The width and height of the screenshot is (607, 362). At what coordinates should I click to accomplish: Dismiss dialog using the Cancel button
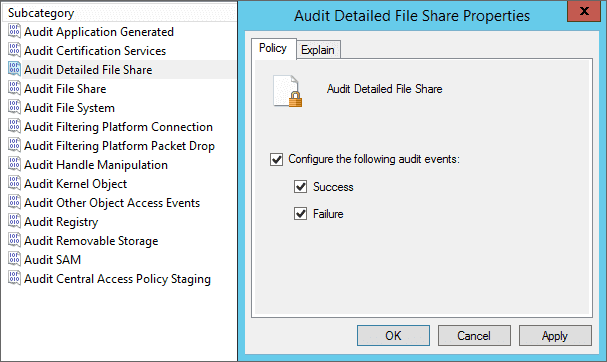(x=474, y=335)
